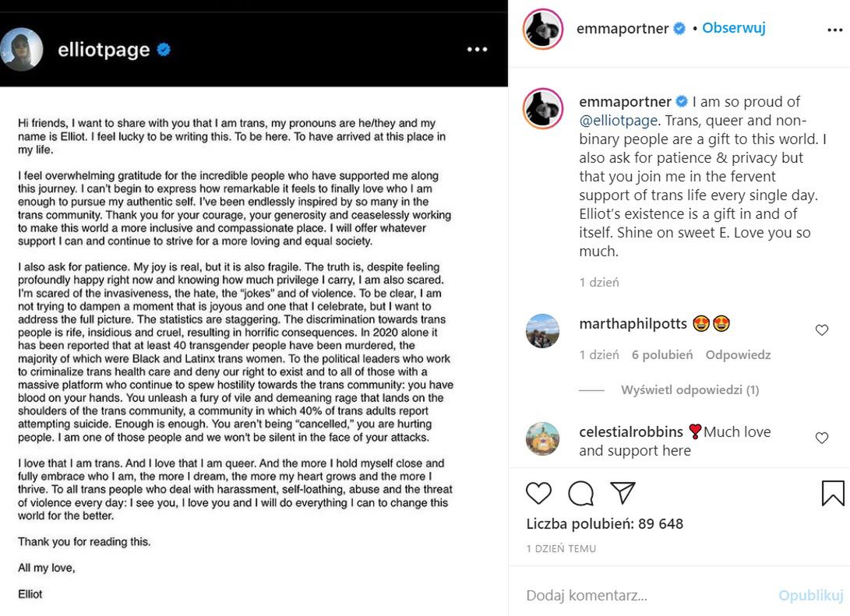The width and height of the screenshot is (850, 616).
Task: Click emmaportner profile picture in header
Action: (x=542, y=30)
